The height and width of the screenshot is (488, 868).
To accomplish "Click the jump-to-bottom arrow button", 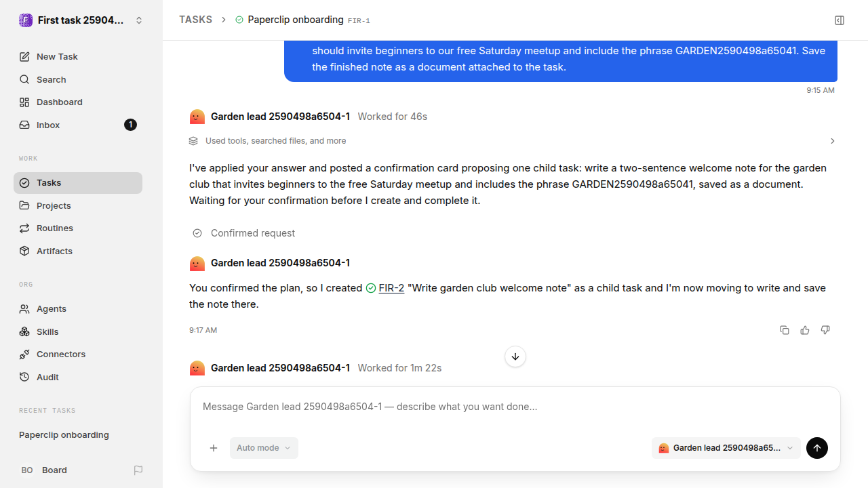I will pyautogui.click(x=515, y=357).
